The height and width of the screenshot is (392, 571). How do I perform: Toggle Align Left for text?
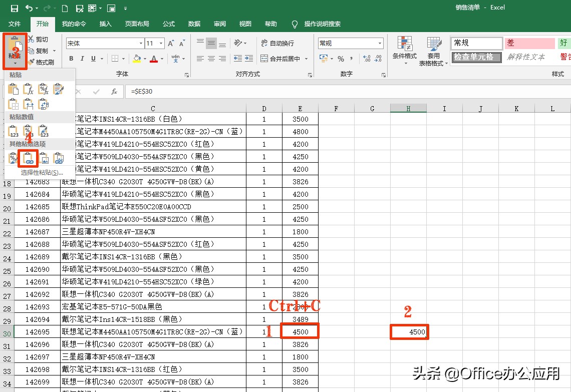pos(200,58)
